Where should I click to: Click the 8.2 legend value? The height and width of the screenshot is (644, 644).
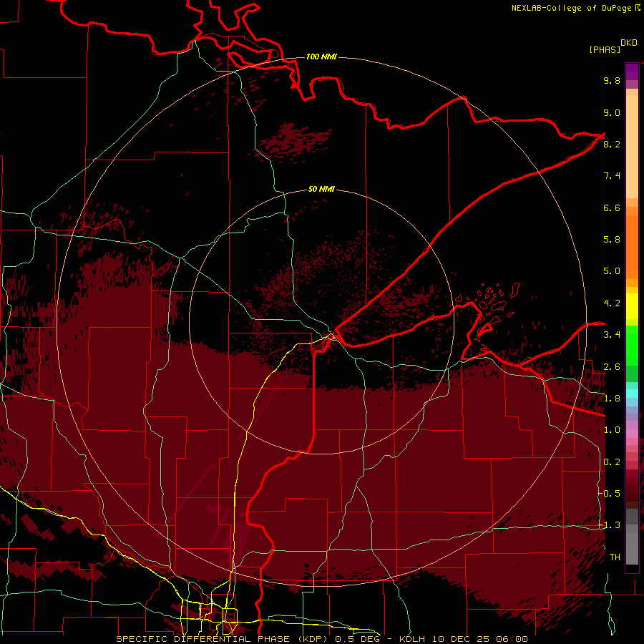click(612, 144)
